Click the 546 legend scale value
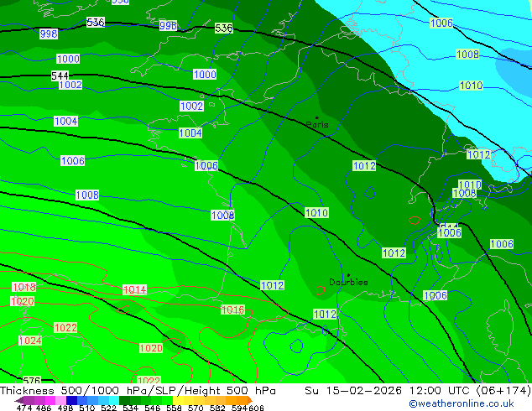 point(153,408)
